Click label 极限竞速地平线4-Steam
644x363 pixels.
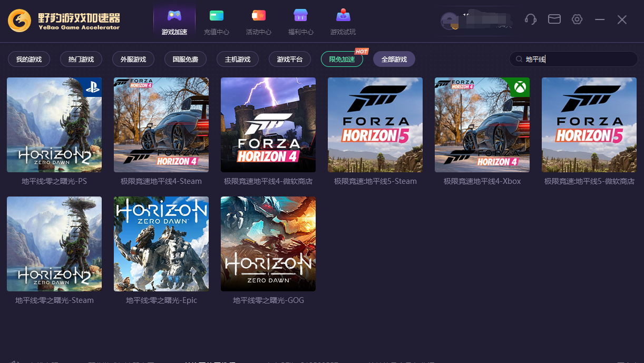pos(161,181)
